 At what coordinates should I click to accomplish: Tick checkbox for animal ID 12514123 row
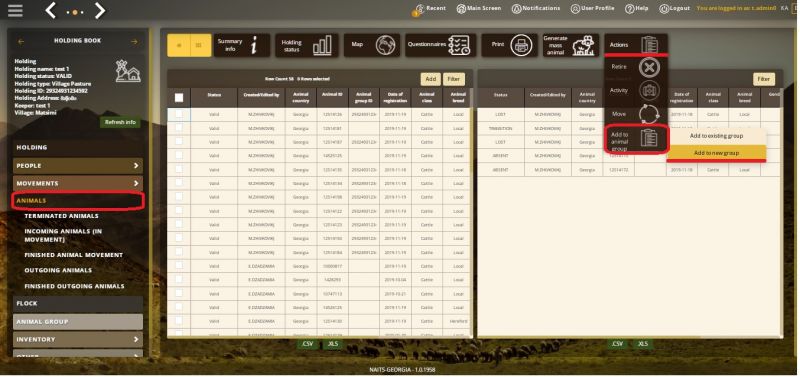(x=179, y=224)
